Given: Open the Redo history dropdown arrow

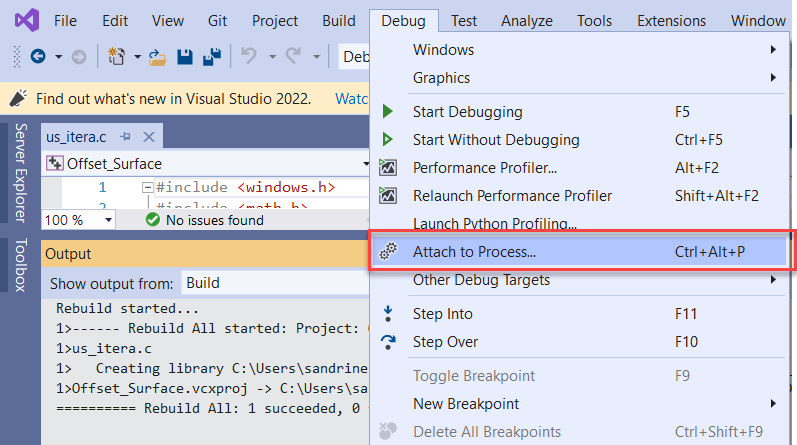Looking at the screenshot, I should pyautogui.click(x=316, y=57).
